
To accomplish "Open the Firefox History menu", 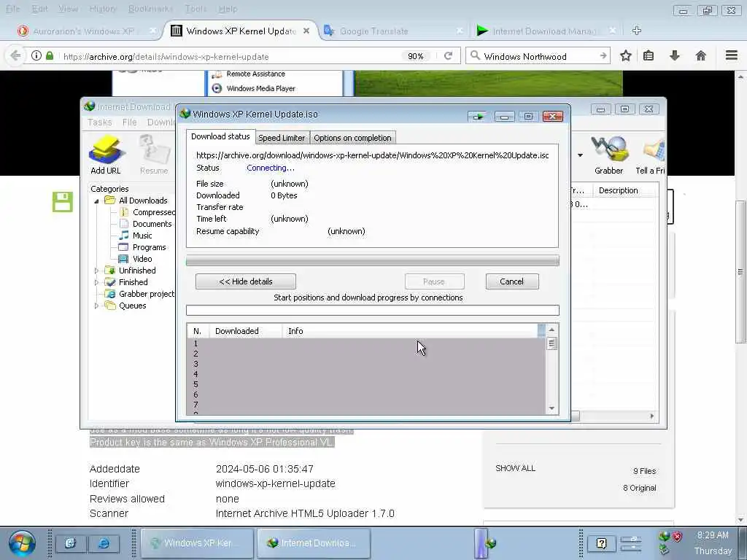I will click(x=102, y=9).
